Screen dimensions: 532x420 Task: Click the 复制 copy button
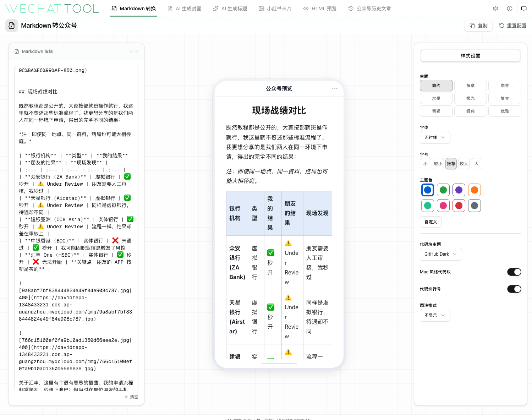click(x=478, y=25)
